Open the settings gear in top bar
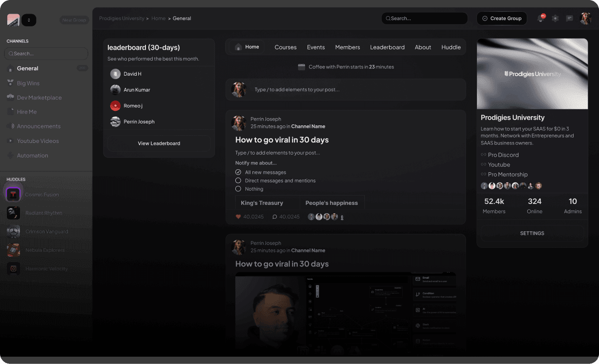Image resolution: width=599 pixels, height=364 pixels. click(x=555, y=19)
